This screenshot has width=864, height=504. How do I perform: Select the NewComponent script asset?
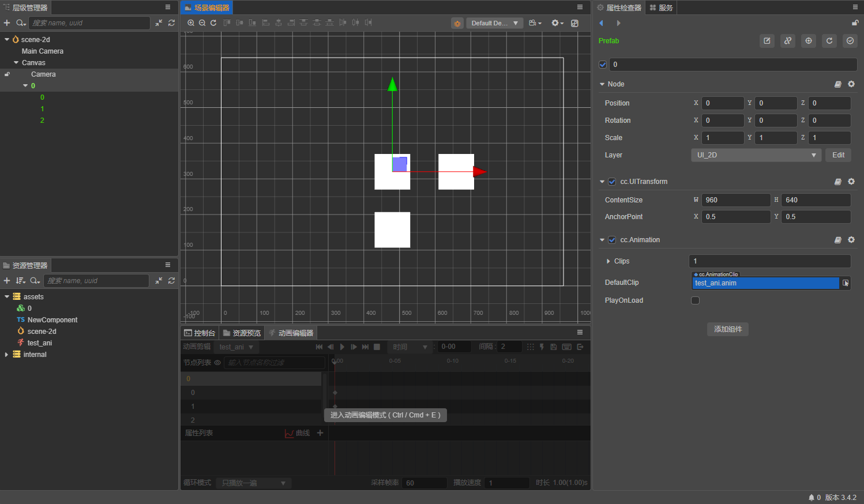point(52,320)
